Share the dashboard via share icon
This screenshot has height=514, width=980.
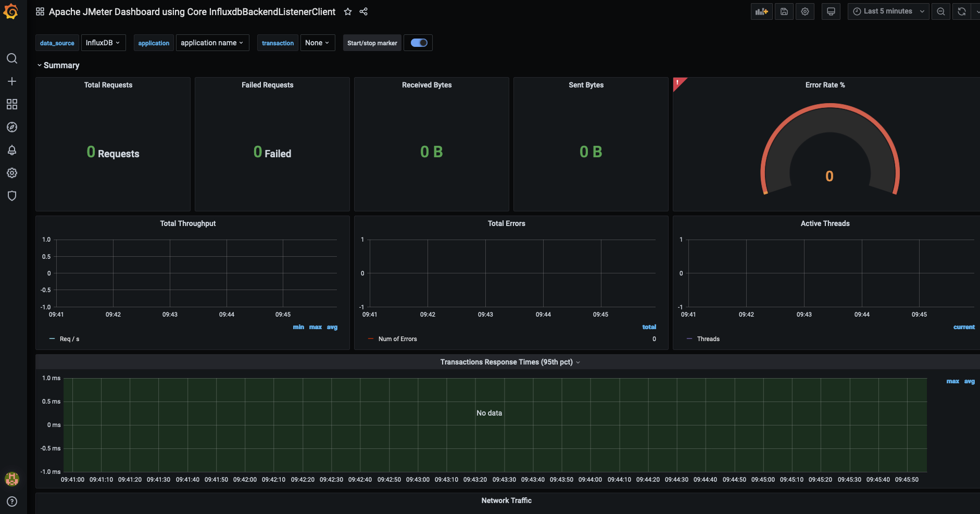363,11
